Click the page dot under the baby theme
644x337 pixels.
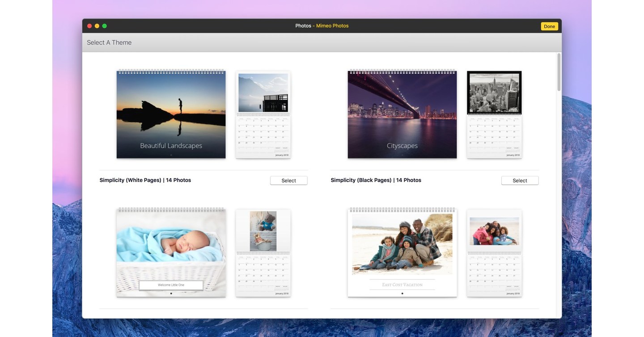(x=171, y=293)
